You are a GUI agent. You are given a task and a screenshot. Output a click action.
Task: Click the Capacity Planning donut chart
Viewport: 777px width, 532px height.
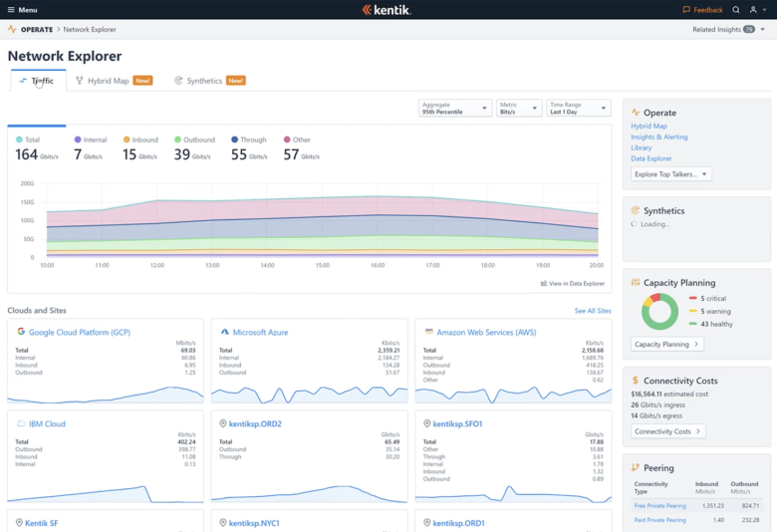coord(659,312)
